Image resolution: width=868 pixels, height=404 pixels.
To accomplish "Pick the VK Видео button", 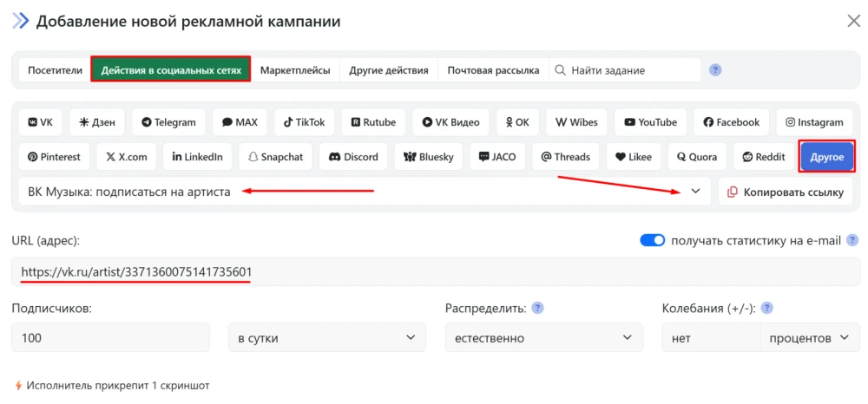I will pos(450,122).
